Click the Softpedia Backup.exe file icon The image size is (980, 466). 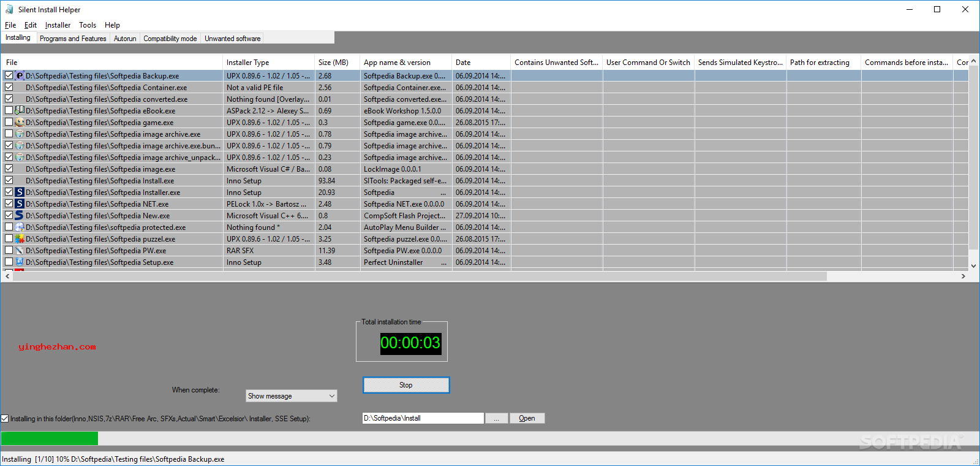pyautogui.click(x=20, y=76)
